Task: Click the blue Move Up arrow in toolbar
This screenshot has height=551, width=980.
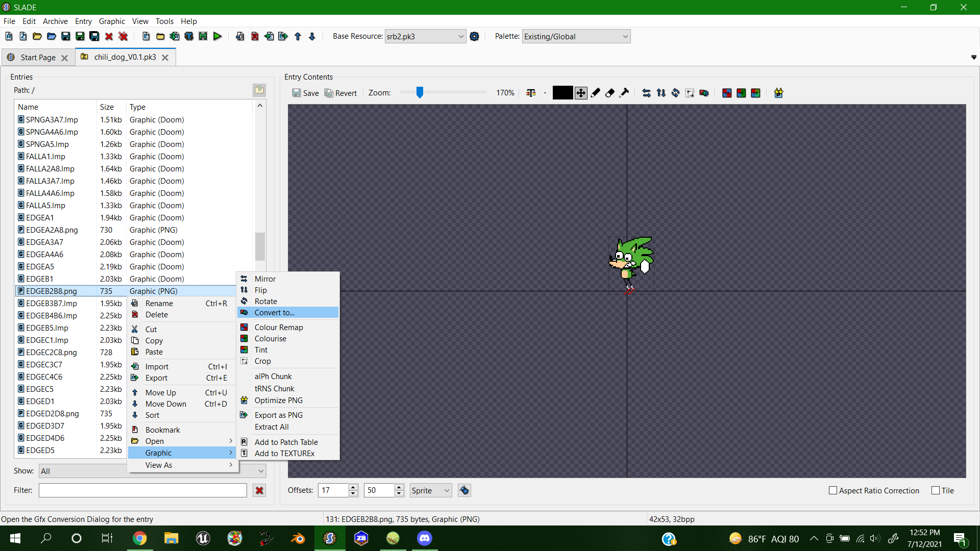Action: [x=298, y=36]
